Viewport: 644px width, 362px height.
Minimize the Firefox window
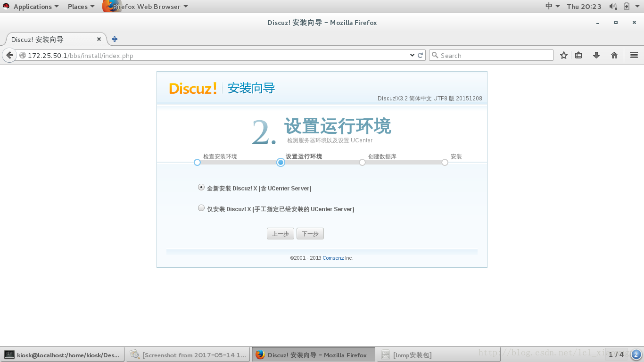click(598, 23)
